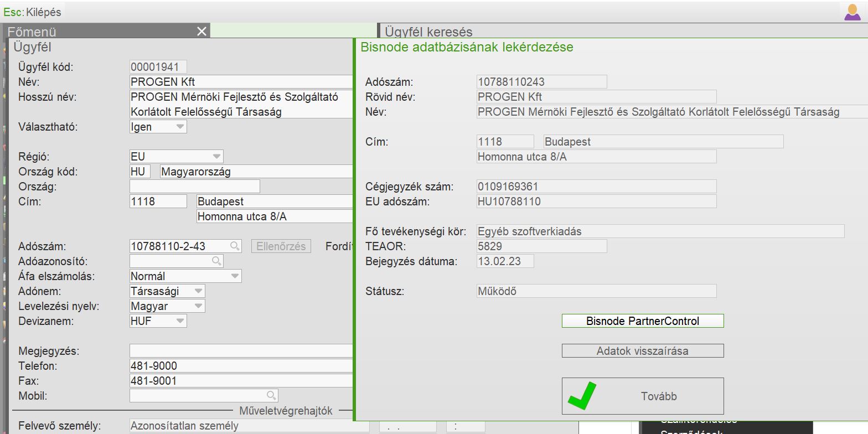Click the Hosszú név multiline field

click(241, 104)
